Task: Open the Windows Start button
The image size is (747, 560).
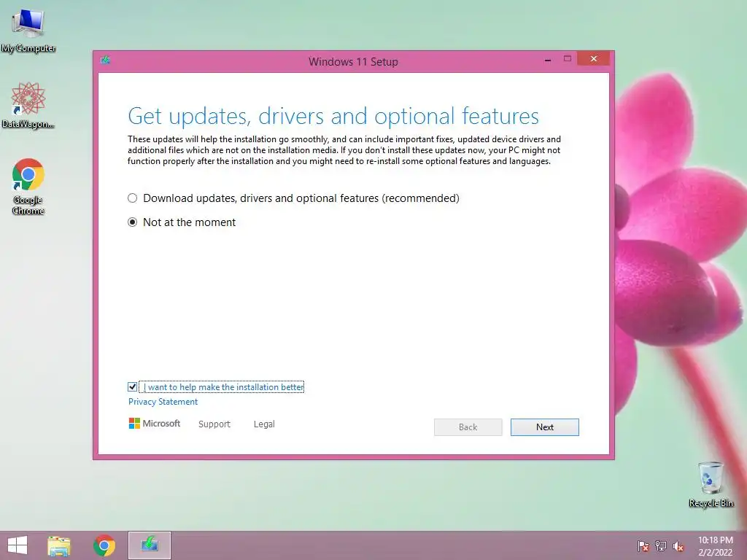Action: [18, 545]
